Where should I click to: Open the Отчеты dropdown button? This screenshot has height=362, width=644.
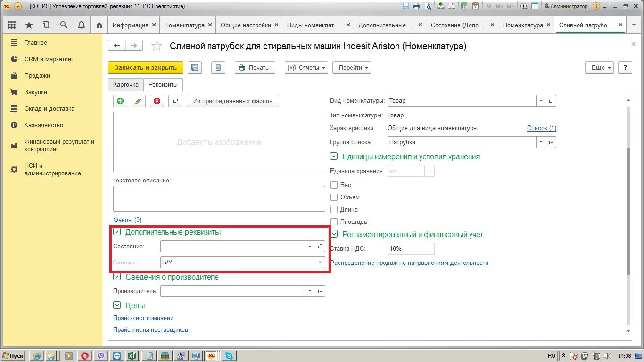click(x=306, y=67)
